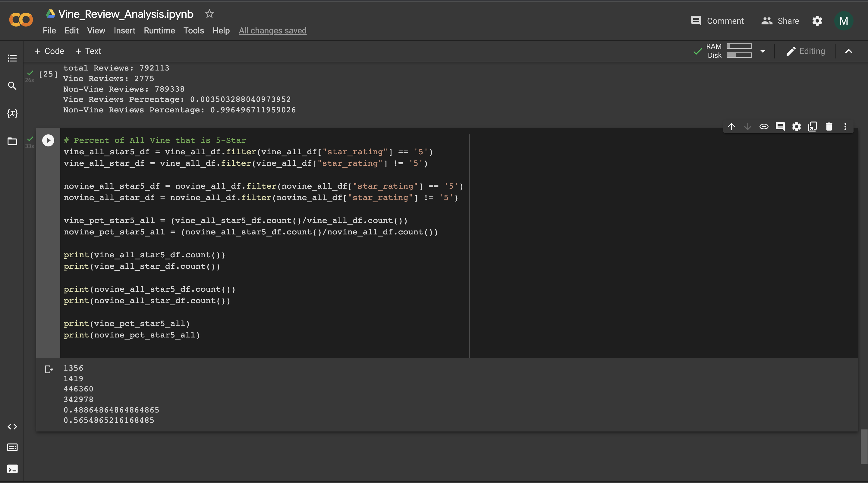Open the table of contents sidebar
The width and height of the screenshot is (868, 483).
12,58
